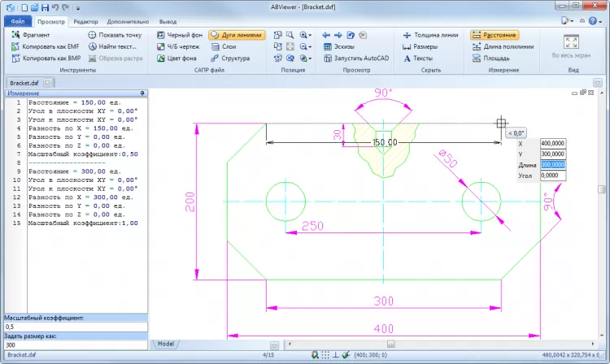
Task: Click the Задать размер как field
Action: pyautogui.click(x=76, y=345)
